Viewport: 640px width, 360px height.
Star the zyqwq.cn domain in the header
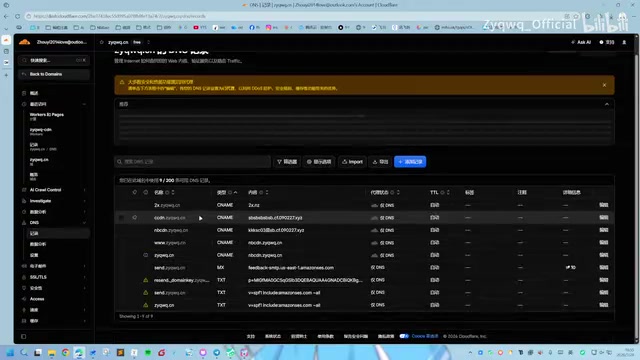102,42
